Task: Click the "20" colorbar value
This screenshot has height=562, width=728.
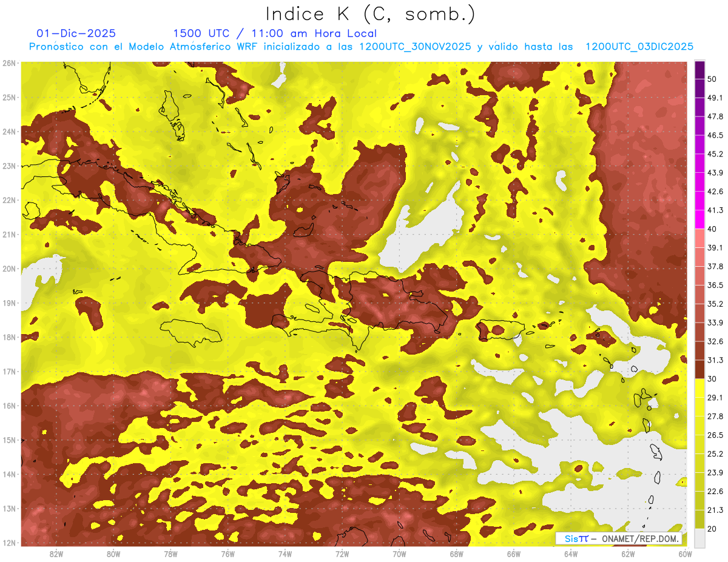Action: tap(713, 529)
